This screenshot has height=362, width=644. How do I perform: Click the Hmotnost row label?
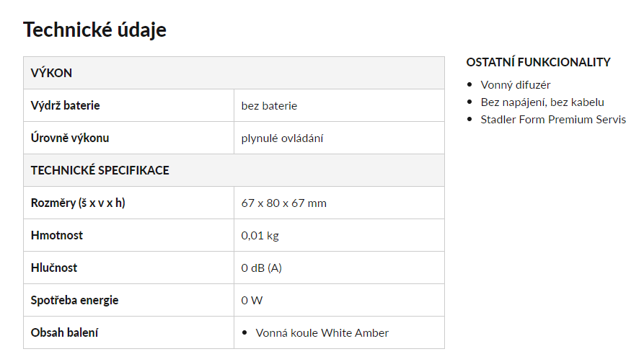(x=57, y=235)
